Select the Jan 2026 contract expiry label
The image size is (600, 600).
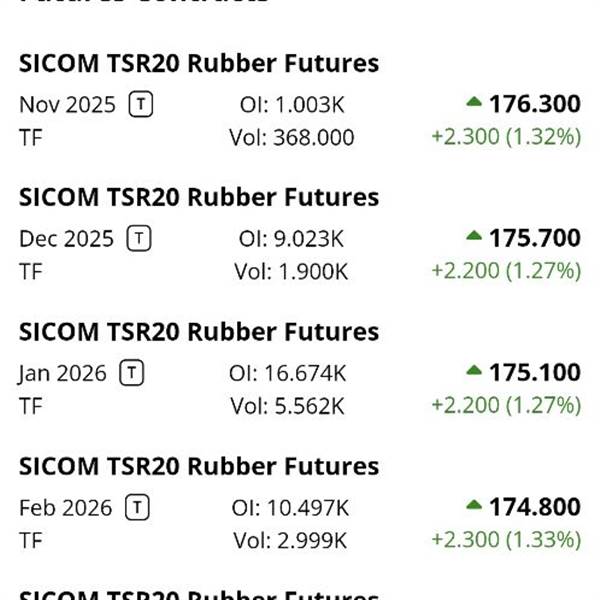coord(62,373)
